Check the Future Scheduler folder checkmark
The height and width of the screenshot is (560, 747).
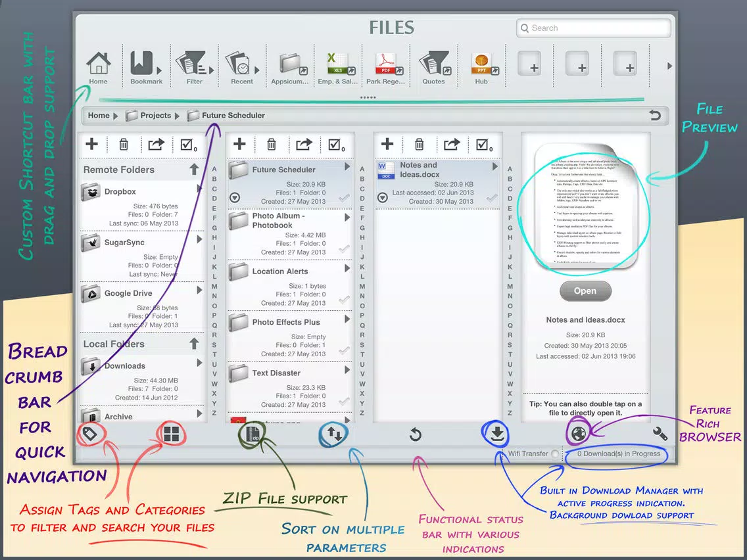coord(344,198)
